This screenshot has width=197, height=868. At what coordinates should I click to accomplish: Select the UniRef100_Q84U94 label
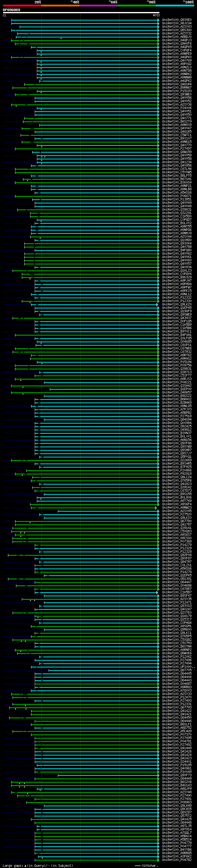(176, 419)
